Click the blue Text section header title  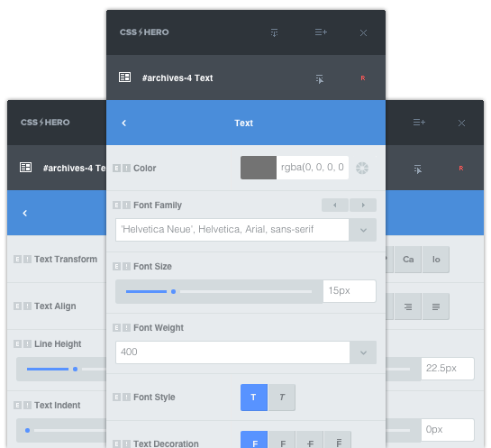coord(244,123)
